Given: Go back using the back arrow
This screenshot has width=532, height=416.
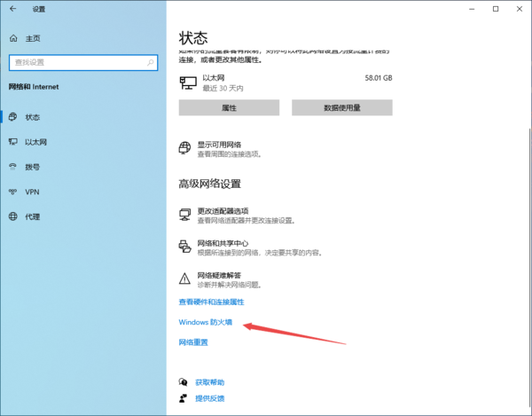Looking at the screenshot, I should (13, 9).
